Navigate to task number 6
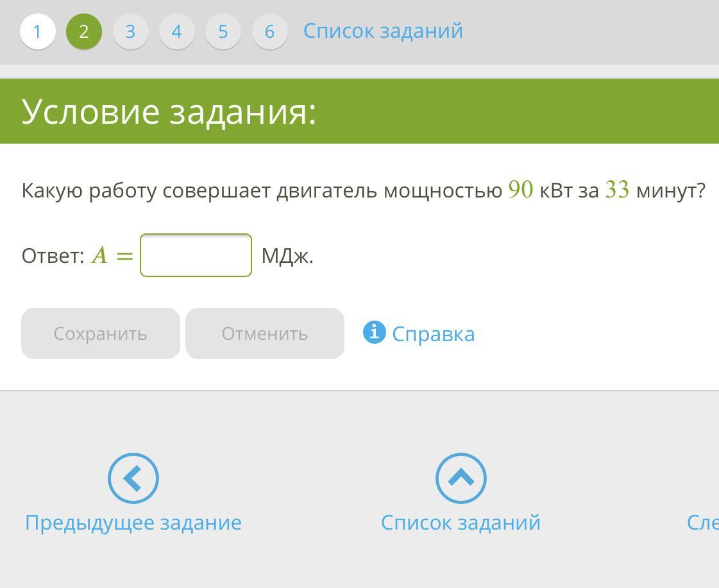Screen dimensions: 719x588 [269, 31]
